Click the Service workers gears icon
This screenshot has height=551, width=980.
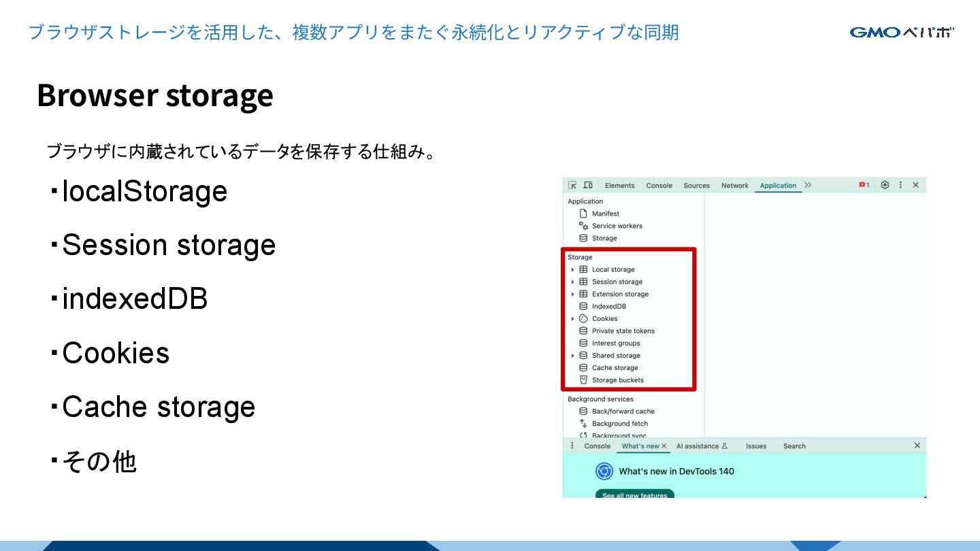point(583,226)
